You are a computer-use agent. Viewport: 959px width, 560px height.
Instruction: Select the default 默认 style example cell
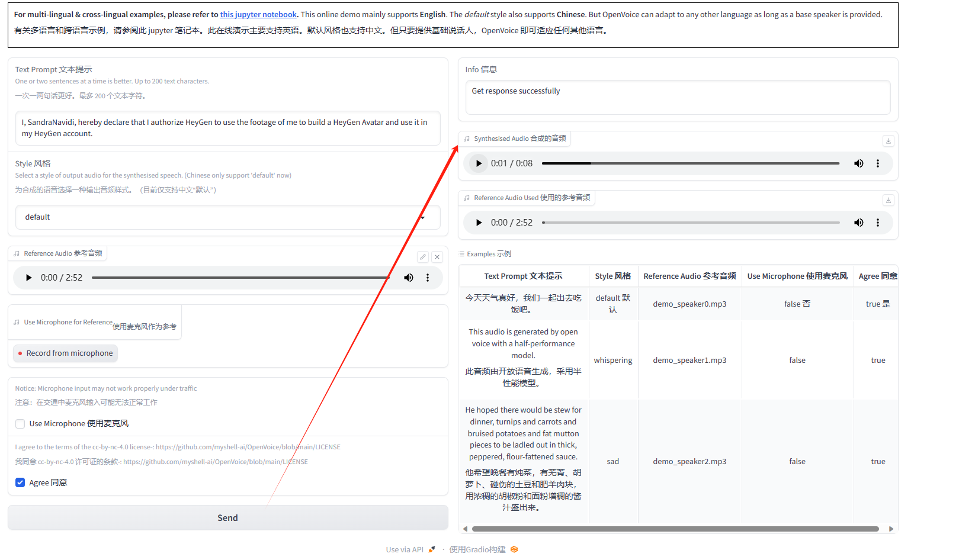(x=613, y=304)
